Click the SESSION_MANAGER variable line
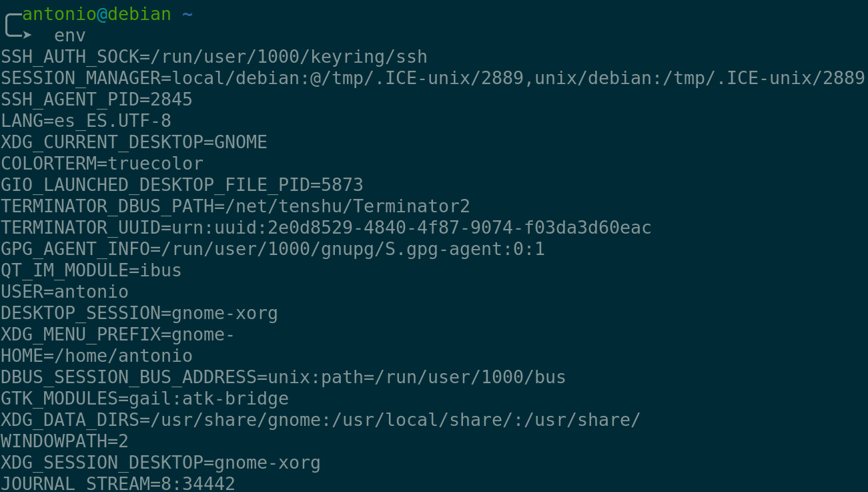868x492 pixels. click(x=432, y=78)
